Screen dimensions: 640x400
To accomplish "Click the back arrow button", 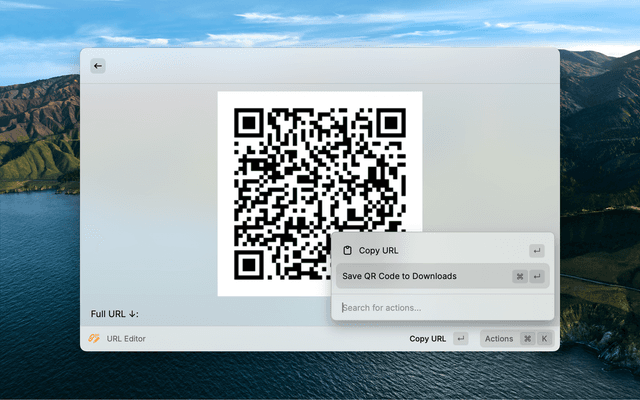I will 98,66.
